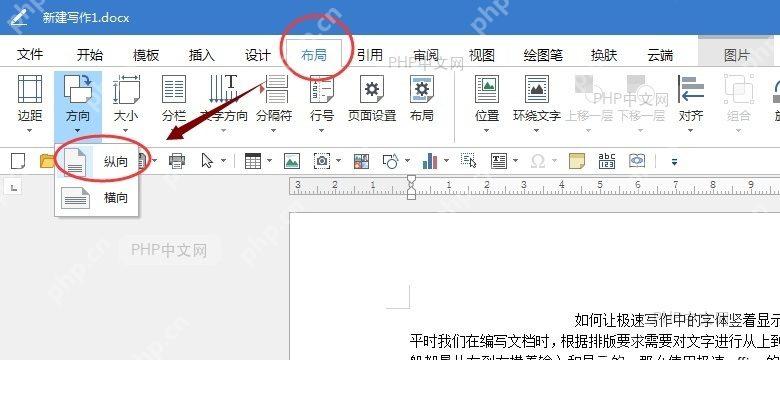Expand the arrow under 边距
The image size is (780, 420).
point(29,130)
